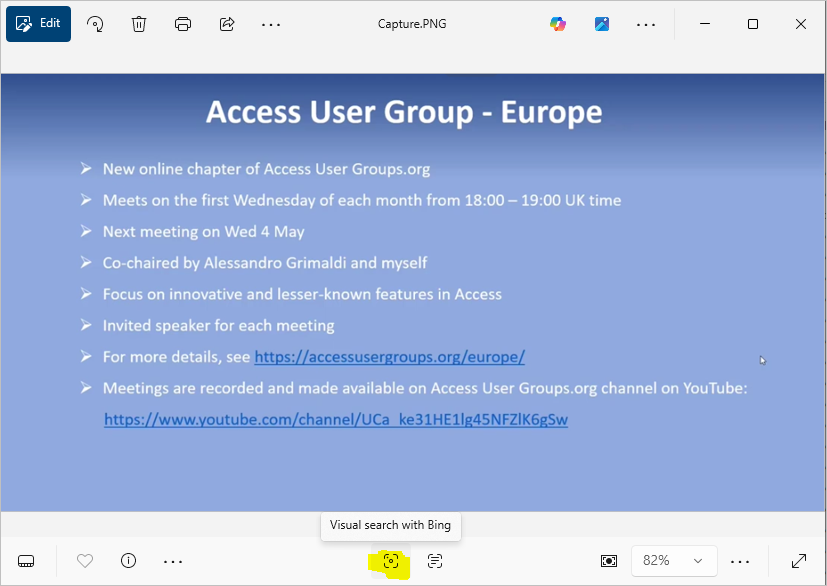Scan text in the image icon
The height and width of the screenshot is (586, 827).
(x=435, y=561)
